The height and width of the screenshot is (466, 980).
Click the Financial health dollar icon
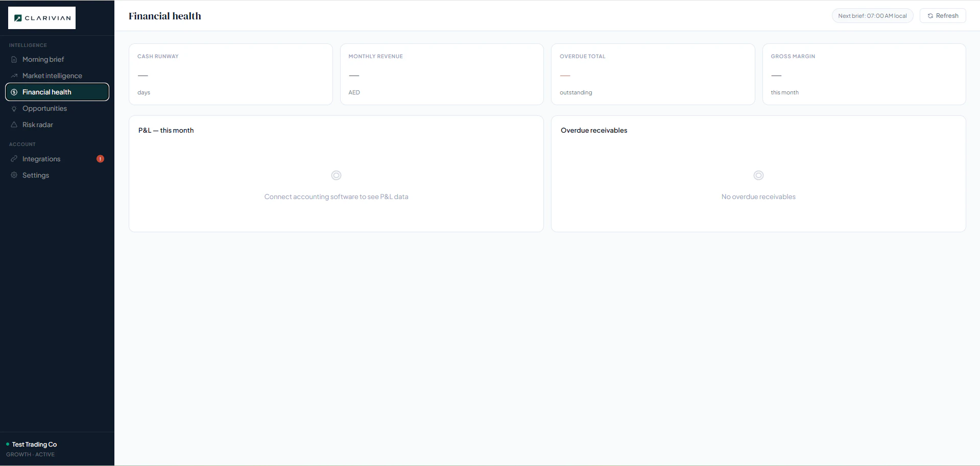14,92
